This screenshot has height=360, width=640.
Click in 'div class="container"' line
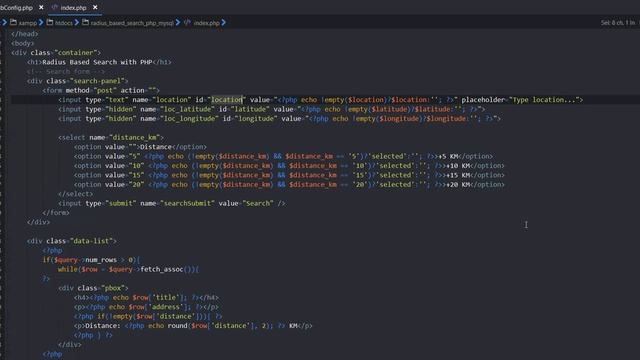(x=56, y=53)
